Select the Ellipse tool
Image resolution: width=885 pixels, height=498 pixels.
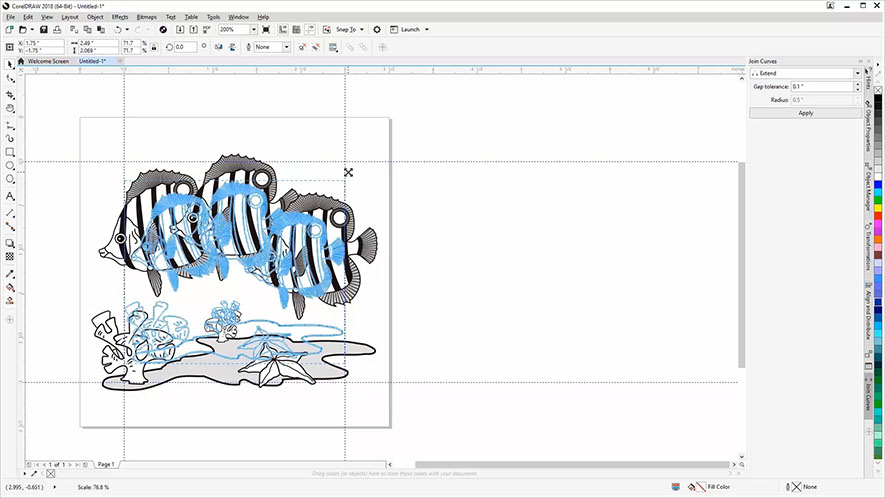point(10,166)
